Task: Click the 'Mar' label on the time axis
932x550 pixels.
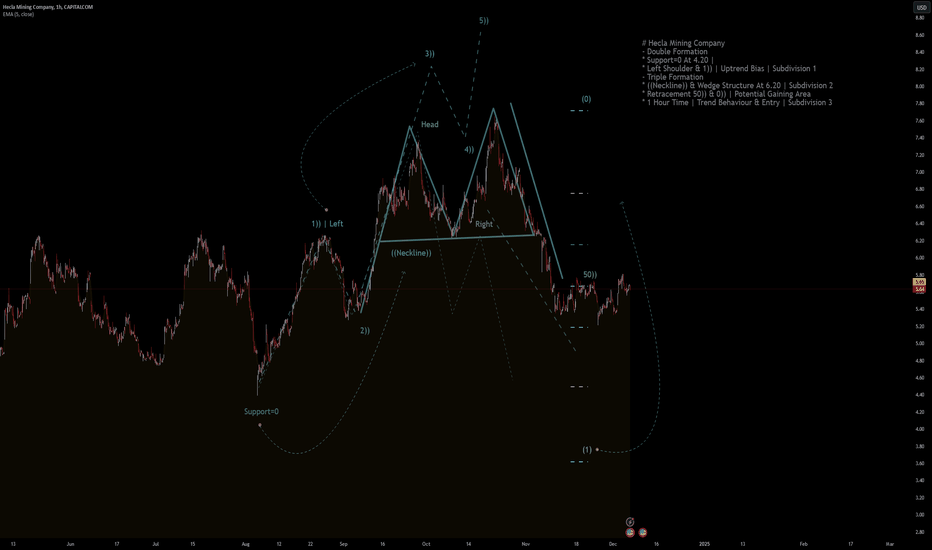Action: 890,544
